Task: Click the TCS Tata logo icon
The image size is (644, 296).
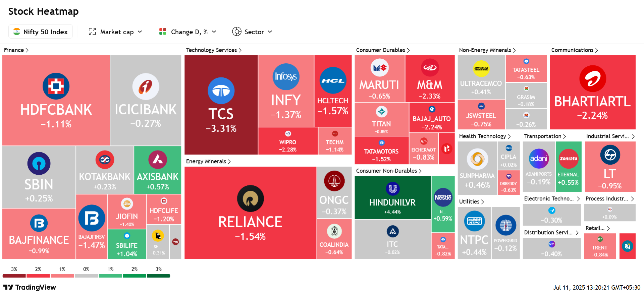Action: pos(221,91)
